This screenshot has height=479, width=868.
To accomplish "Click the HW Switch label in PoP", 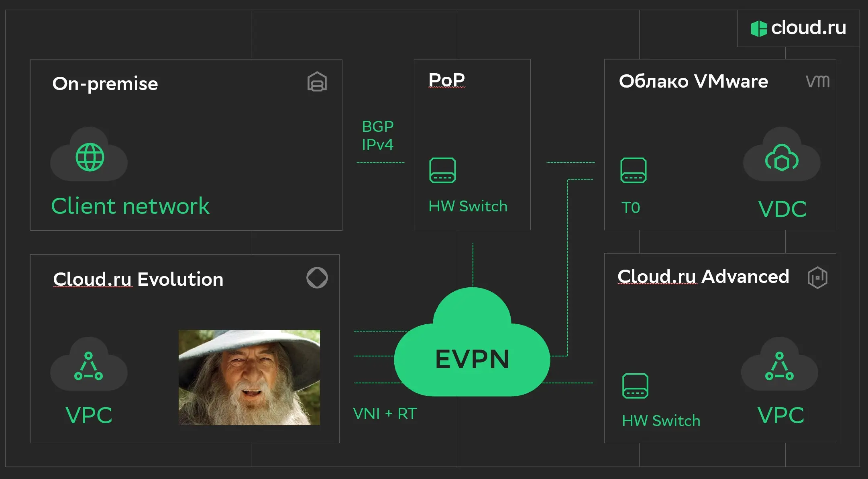I will [468, 206].
